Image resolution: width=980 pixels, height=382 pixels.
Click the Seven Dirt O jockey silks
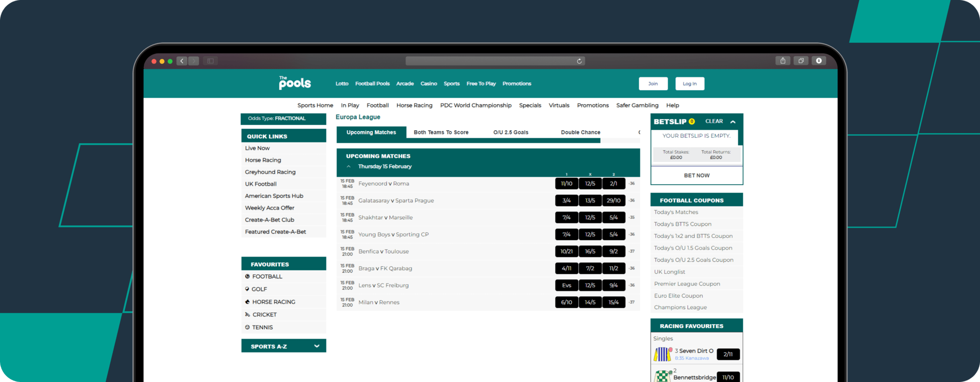[x=663, y=354]
